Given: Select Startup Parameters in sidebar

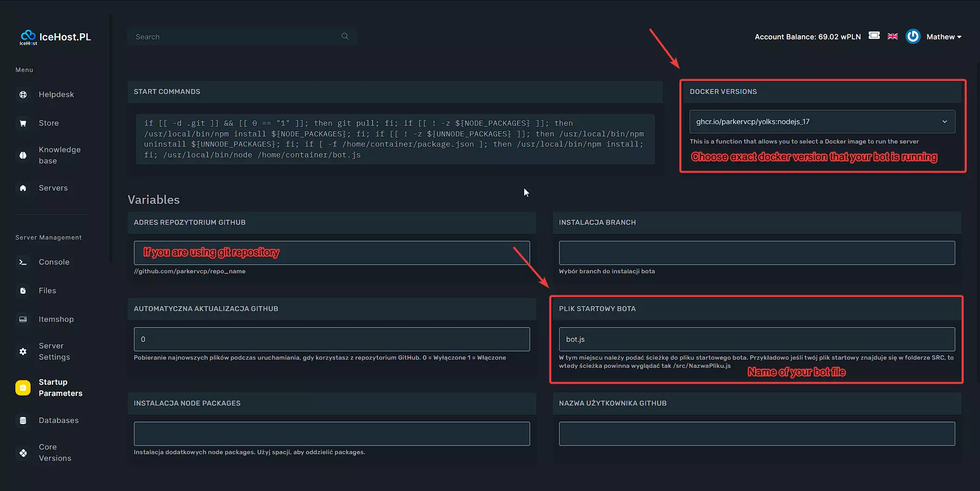Looking at the screenshot, I should [x=61, y=388].
